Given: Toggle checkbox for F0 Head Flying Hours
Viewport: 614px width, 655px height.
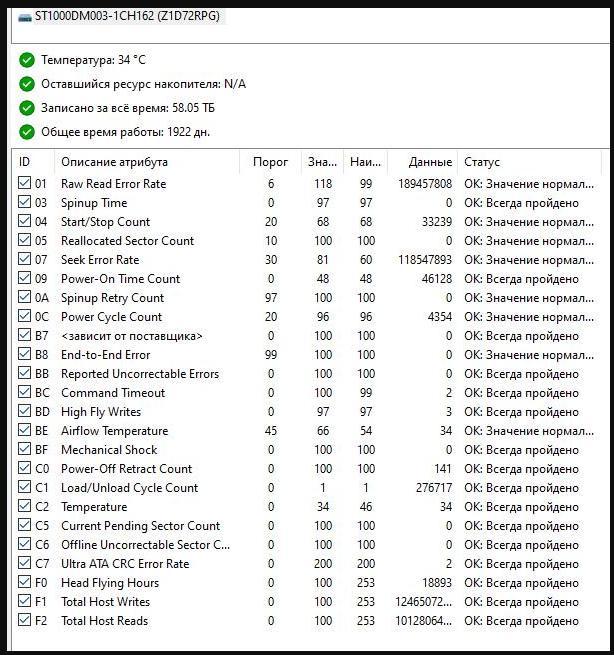Looking at the screenshot, I should pyautogui.click(x=24, y=582).
